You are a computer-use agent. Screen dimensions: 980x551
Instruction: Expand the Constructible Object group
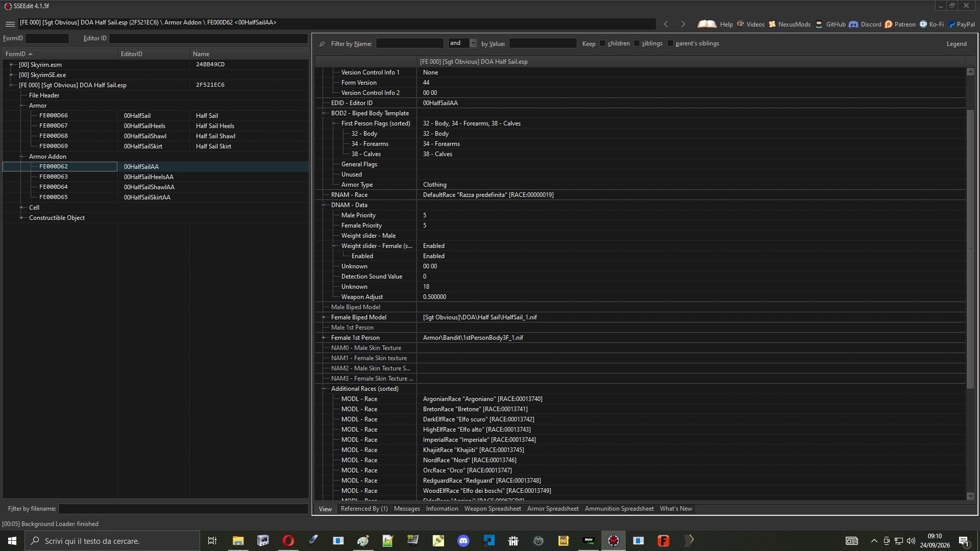[21, 218]
